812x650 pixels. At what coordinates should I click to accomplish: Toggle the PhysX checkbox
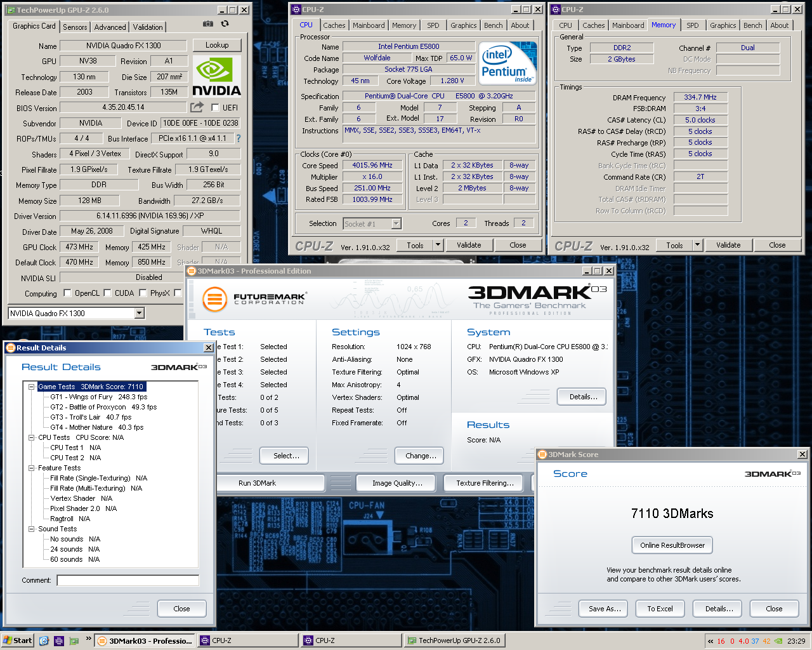click(x=143, y=293)
